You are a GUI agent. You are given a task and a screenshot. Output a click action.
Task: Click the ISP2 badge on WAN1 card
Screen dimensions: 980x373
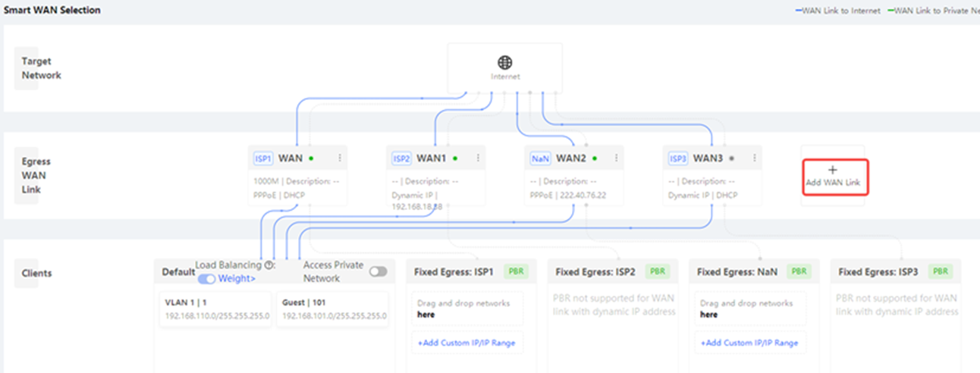click(401, 158)
